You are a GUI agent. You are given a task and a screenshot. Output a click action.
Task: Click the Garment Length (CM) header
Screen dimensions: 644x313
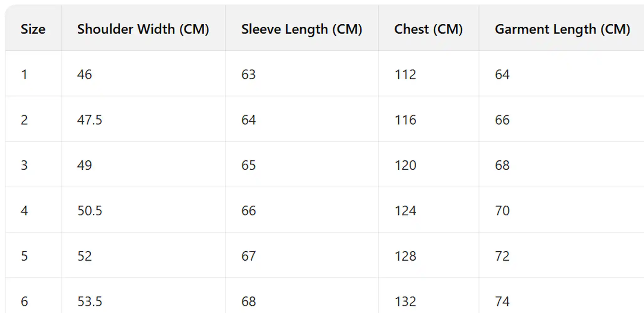point(562,29)
